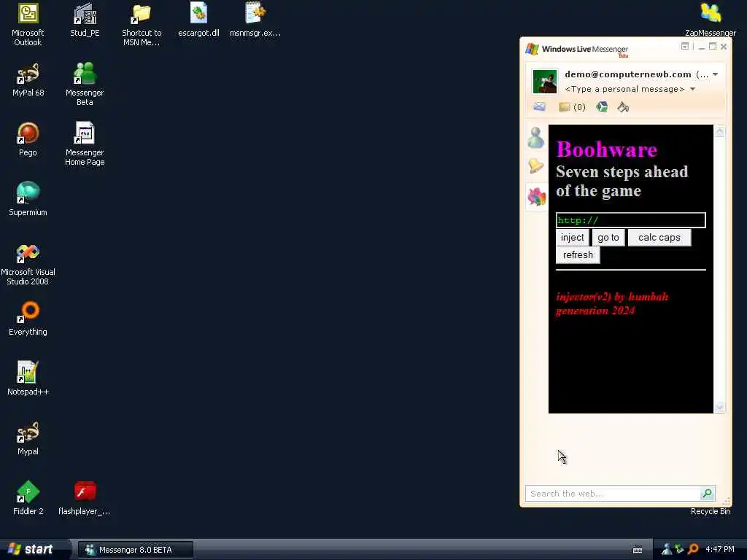Click the go to button
Viewport: 747px width, 560px height.
[x=608, y=238]
